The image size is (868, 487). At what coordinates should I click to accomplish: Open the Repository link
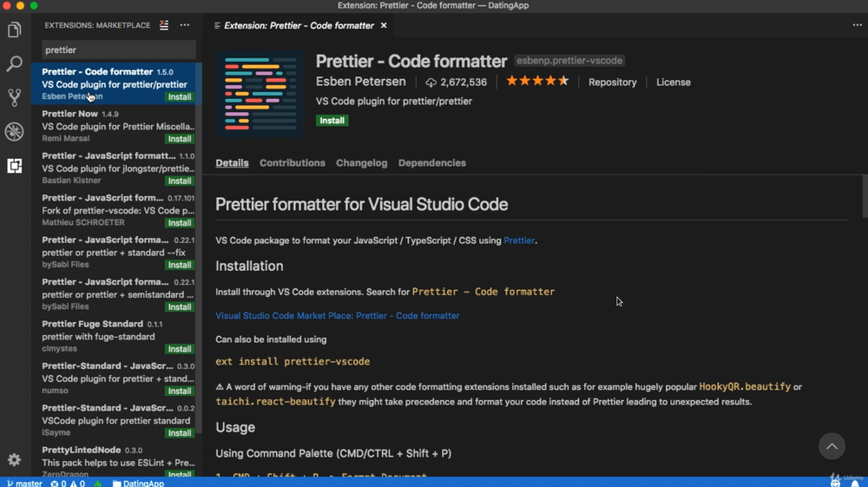point(612,82)
